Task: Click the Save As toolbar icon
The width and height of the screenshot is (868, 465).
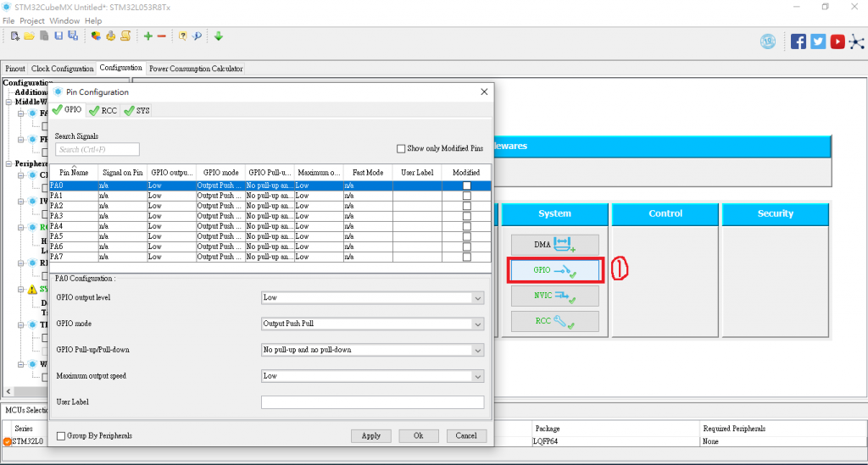Action: 73,36
